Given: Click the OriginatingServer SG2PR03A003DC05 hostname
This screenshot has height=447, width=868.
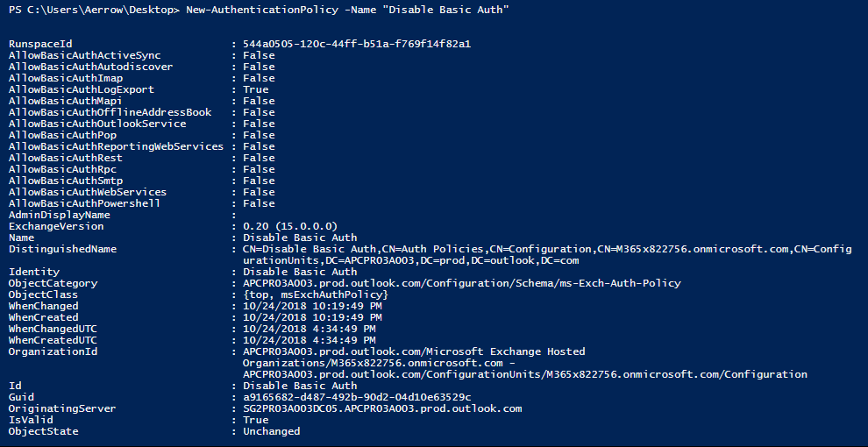Looking at the screenshot, I should click(382, 408).
